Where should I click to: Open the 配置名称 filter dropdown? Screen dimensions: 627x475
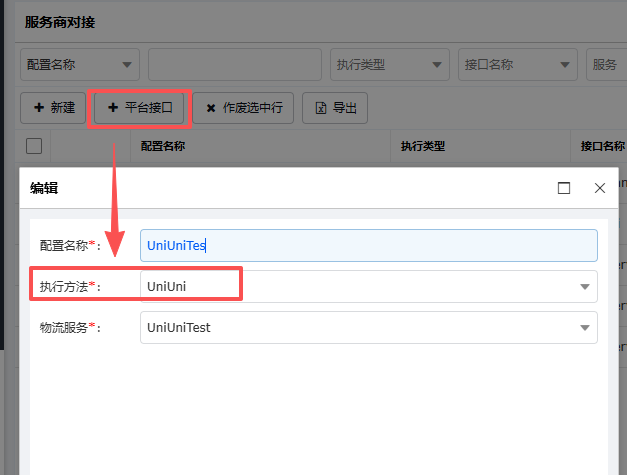click(x=127, y=65)
